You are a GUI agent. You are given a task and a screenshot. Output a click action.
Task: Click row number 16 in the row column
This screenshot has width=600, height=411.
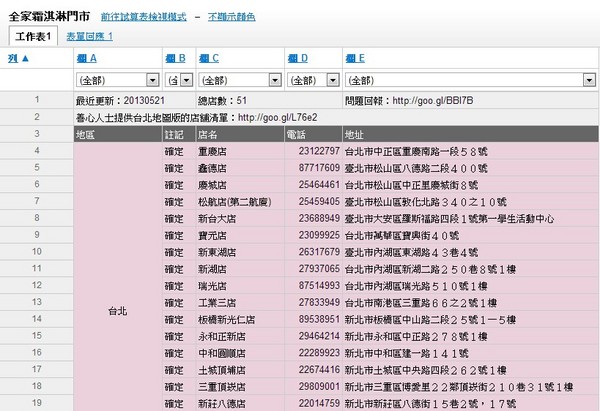37,352
